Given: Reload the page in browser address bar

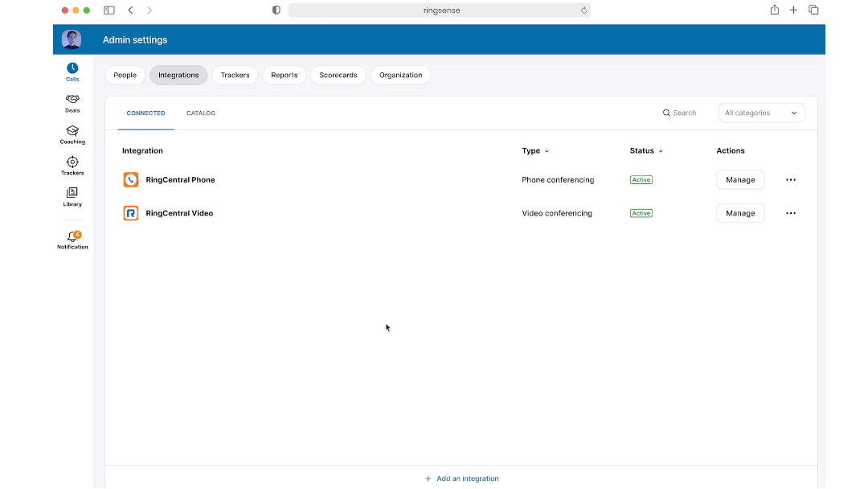Looking at the screenshot, I should pyautogui.click(x=583, y=10).
